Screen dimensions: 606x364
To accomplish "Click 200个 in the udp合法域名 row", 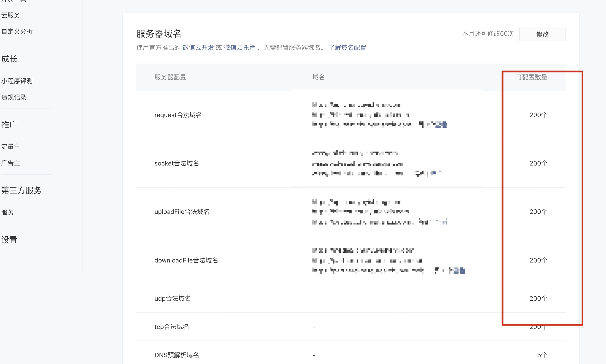I will pos(538,298).
